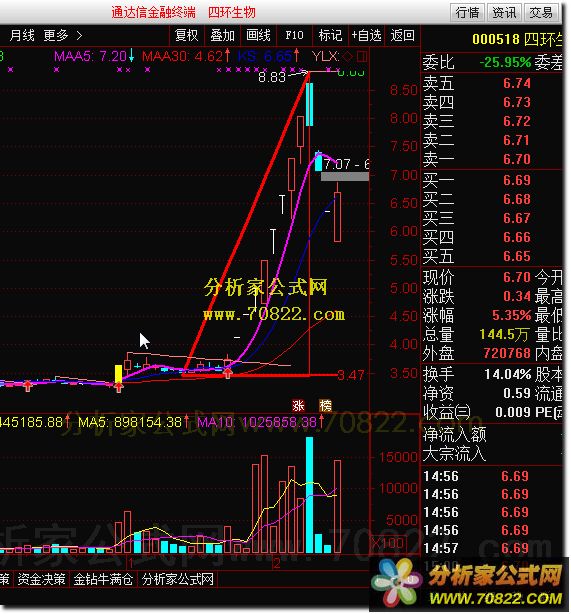
Task: Expand the 更多 period options
Action: coord(63,36)
